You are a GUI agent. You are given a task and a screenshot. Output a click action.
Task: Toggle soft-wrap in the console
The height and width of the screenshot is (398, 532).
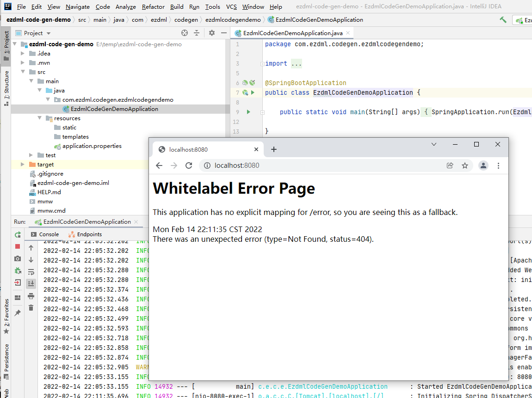point(31,272)
